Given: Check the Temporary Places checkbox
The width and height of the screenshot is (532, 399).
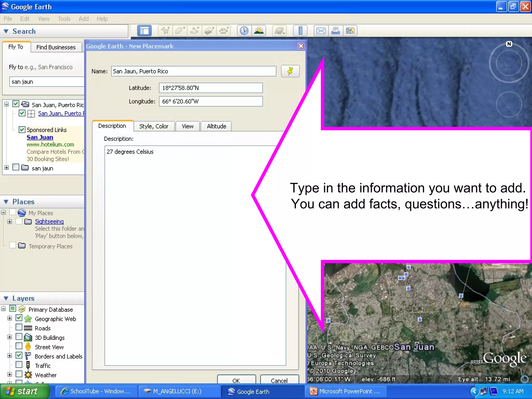Looking at the screenshot, I should 12,245.
